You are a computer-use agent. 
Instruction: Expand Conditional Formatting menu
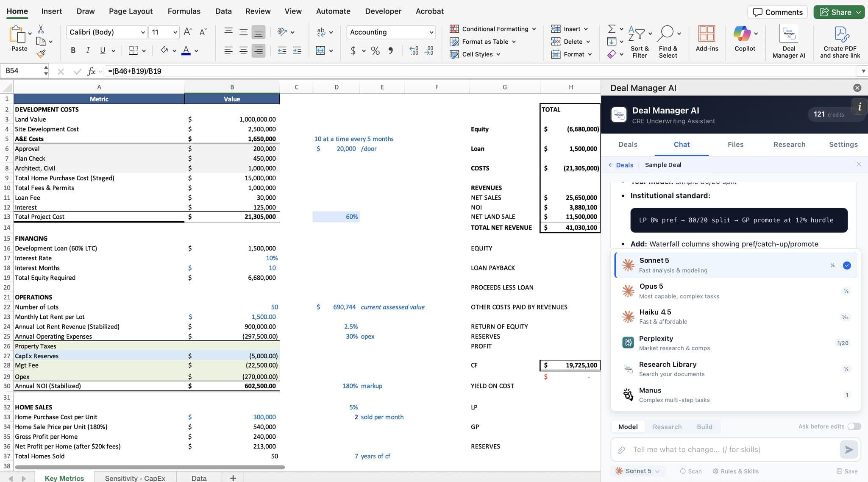click(534, 29)
